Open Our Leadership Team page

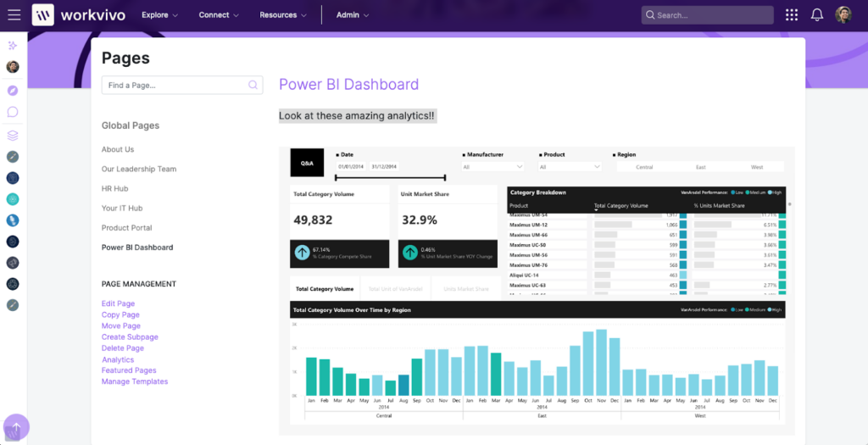pos(139,169)
